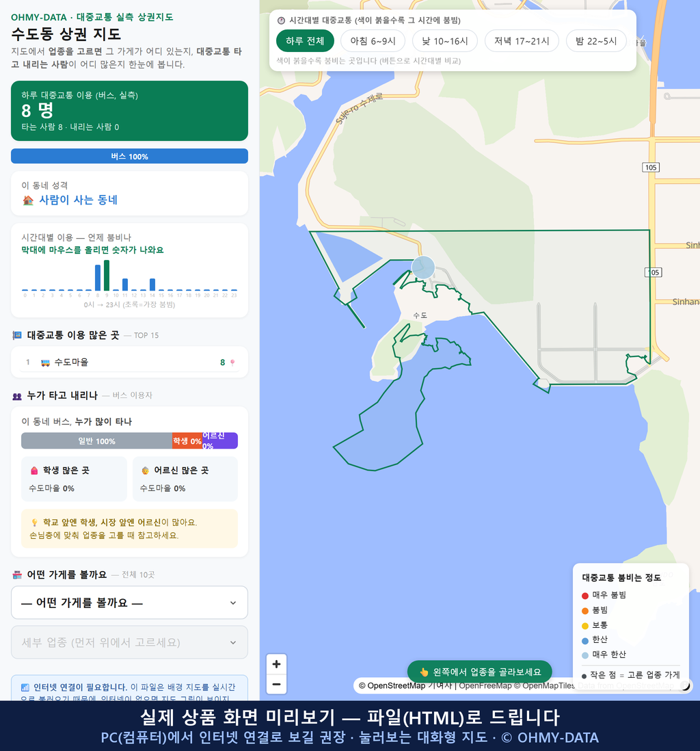Click the 타는 사람 8 · 내리는 사람 0 text

70,127
